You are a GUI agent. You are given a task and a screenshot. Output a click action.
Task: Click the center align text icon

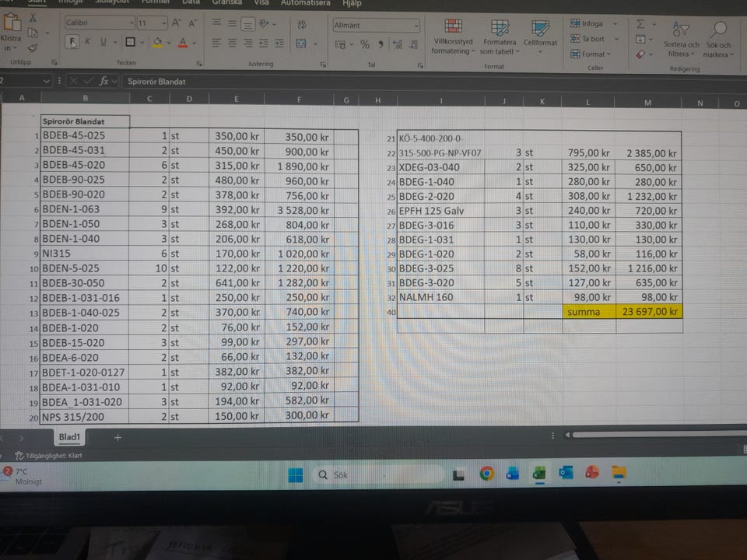point(232,44)
